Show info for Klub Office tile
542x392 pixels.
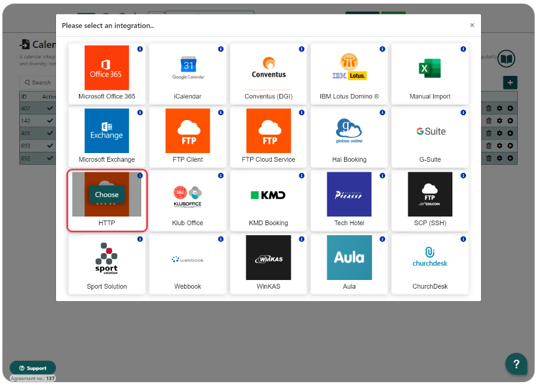221,175
